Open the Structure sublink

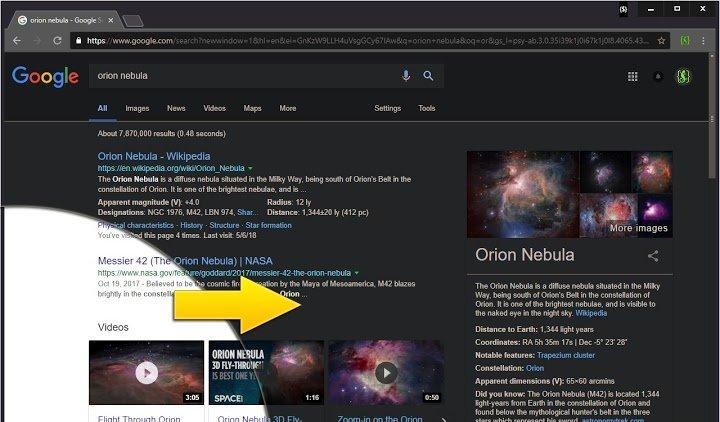pos(224,225)
